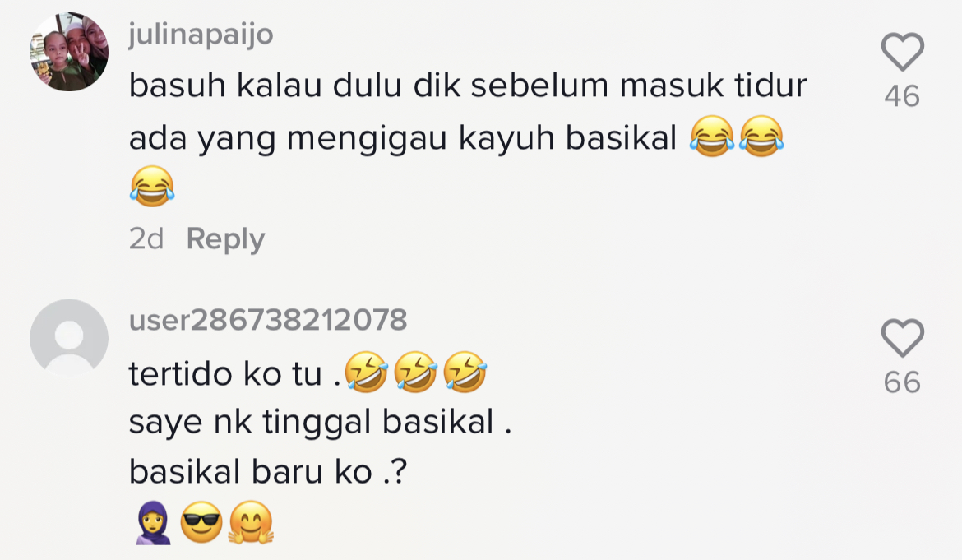Click the 46 likes count
The image size is (962, 560).
[x=902, y=97]
